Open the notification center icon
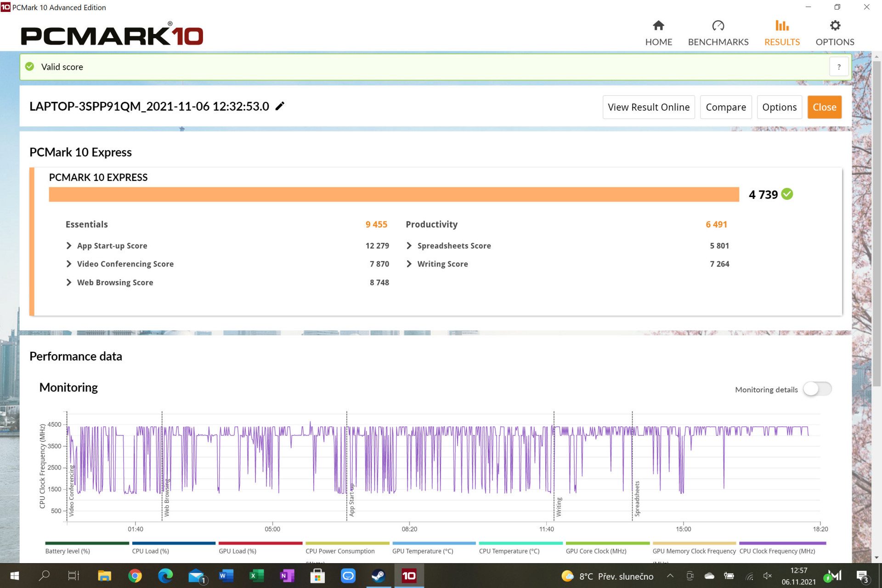 [862, 576]
